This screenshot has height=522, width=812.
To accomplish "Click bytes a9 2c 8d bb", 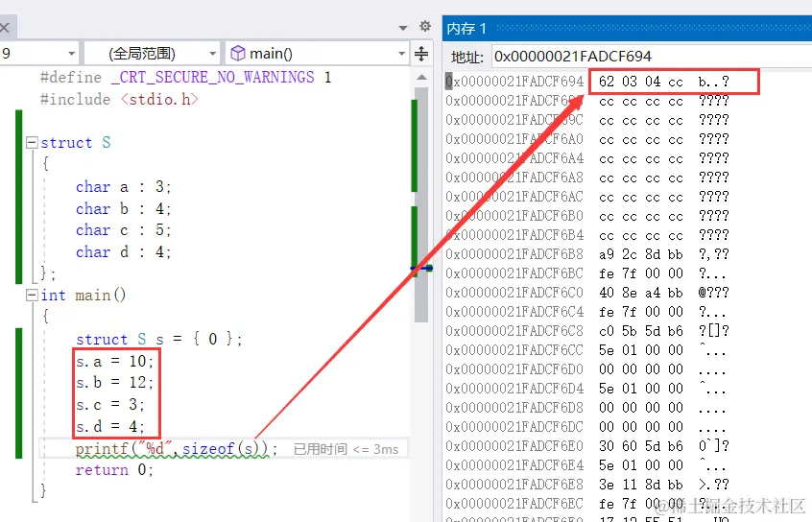I will tap(640, 254).
